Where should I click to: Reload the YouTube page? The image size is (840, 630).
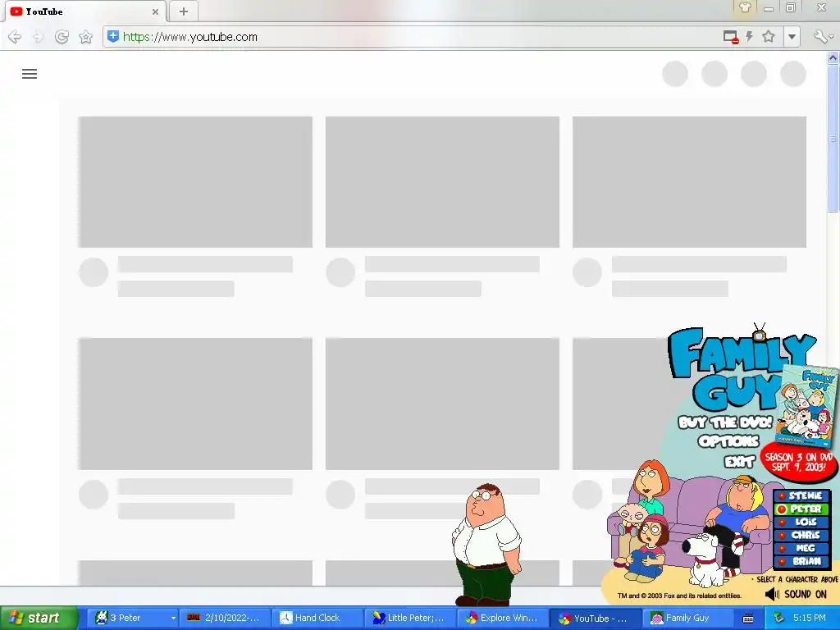click(62, 37)
